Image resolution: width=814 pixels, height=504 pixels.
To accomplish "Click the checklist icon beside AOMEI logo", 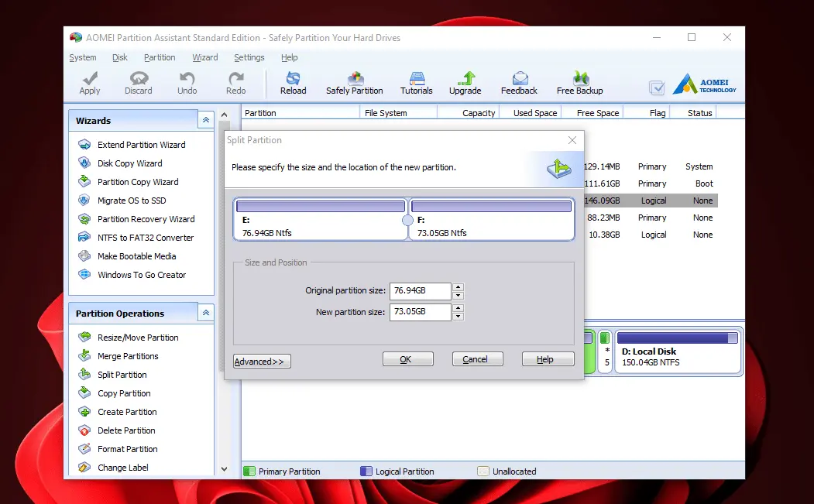I will (657, 87).
